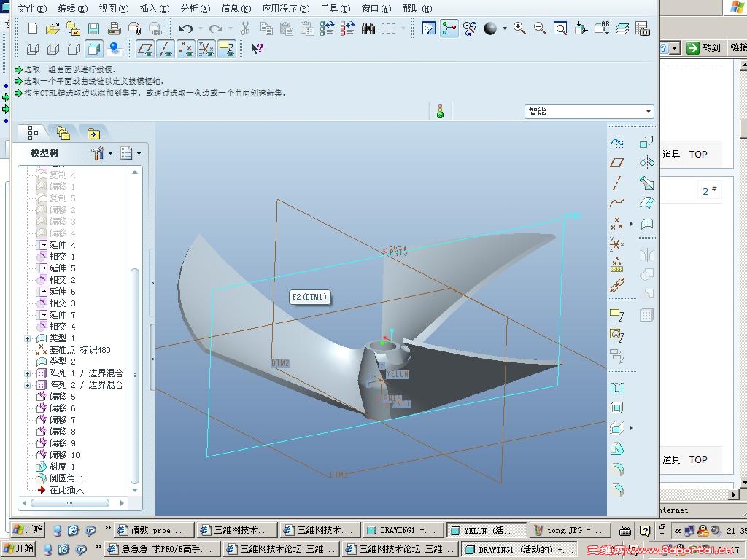Open the datum point flyout arrow
This screenshot has height=560, width=747.
coord(632,223)
